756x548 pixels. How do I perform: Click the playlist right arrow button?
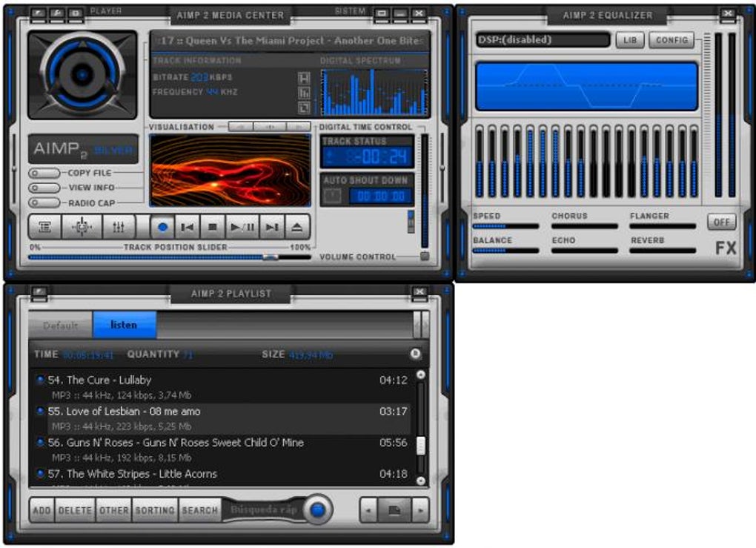click(x=421, y=510)
